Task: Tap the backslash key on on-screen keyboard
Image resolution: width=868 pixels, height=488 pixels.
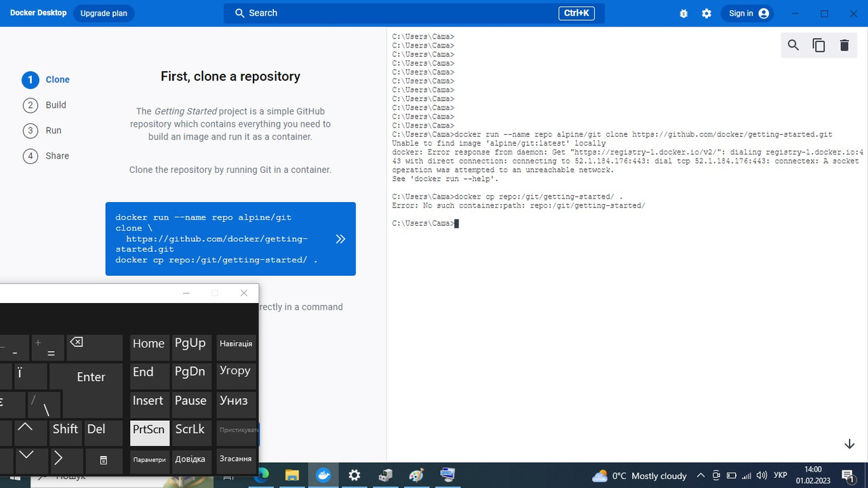Action: point(45,405)
